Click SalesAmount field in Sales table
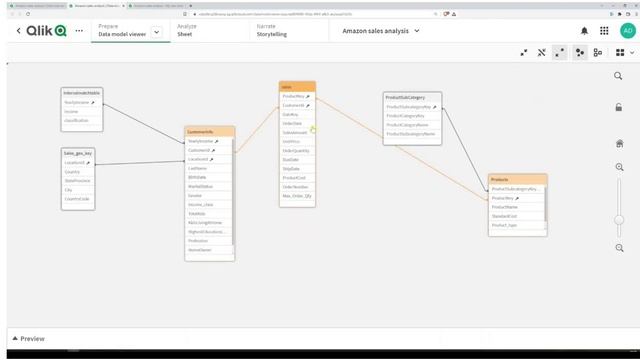 [297, 133]
